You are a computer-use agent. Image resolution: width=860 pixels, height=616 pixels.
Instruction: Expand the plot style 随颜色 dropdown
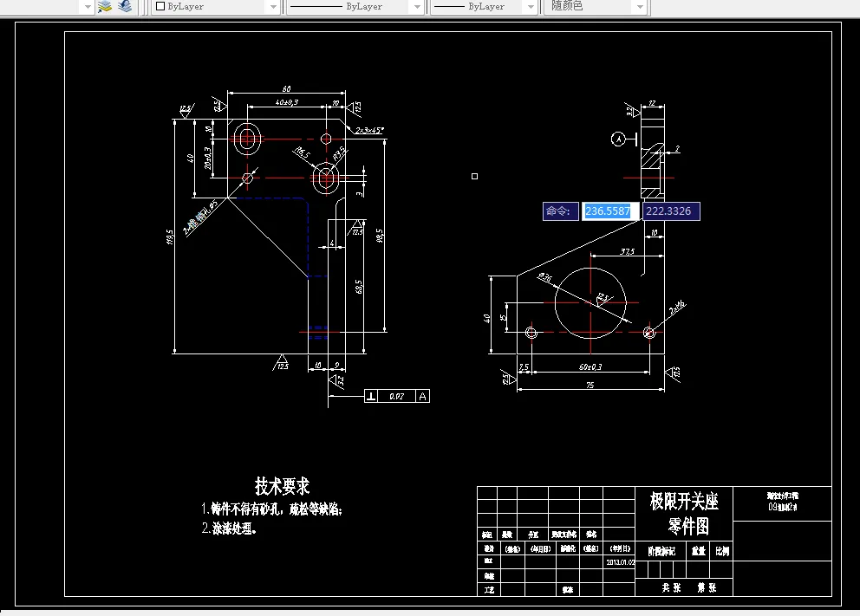(639, 7)
